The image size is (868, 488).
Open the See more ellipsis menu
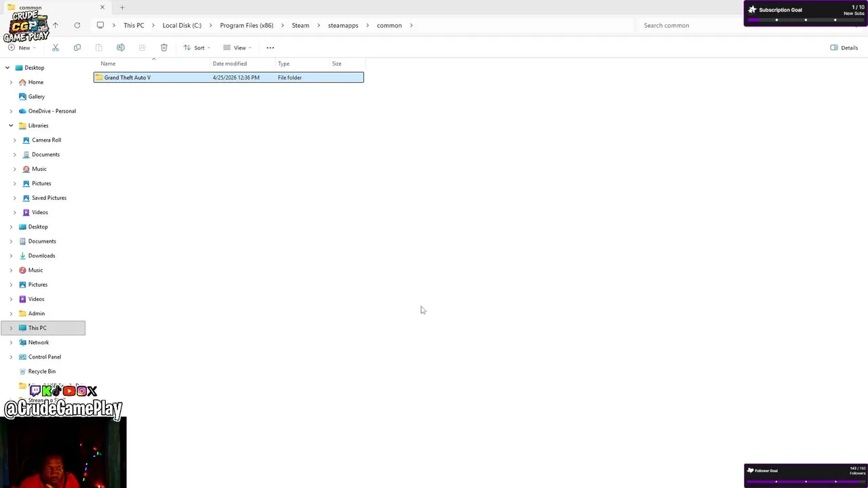click(x=271, y=47)
